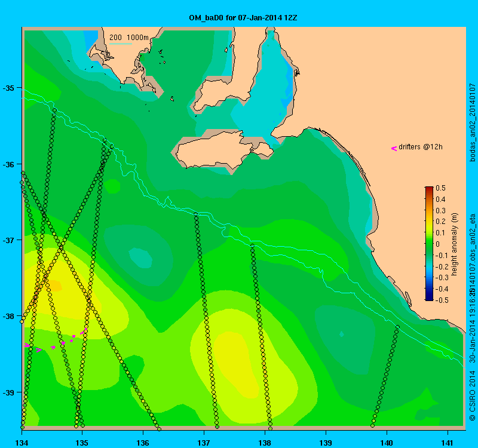Screen dimensions: 478x448
Task: Click the 'height anomaly (m)' color bar title
Action: pos(455,244)
